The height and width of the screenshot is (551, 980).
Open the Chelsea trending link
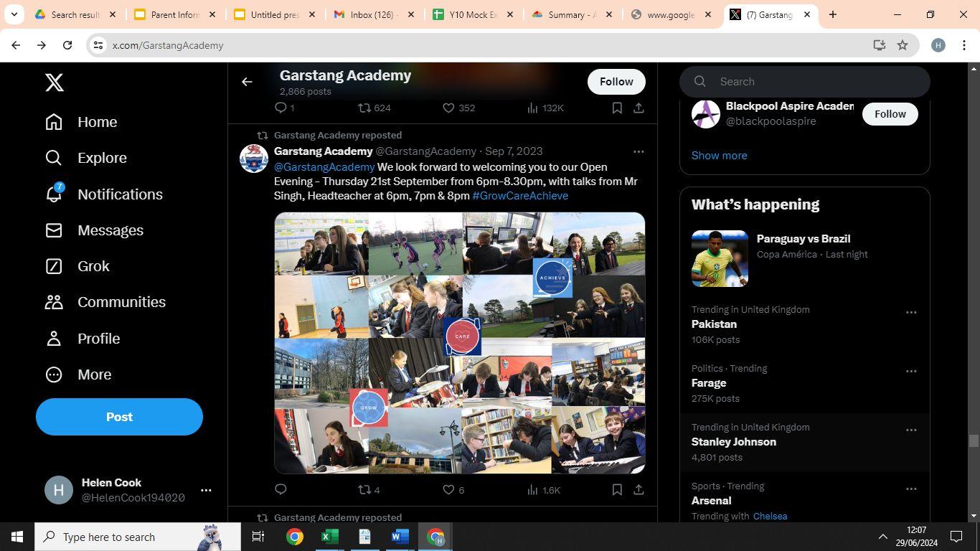pos(770,517)
